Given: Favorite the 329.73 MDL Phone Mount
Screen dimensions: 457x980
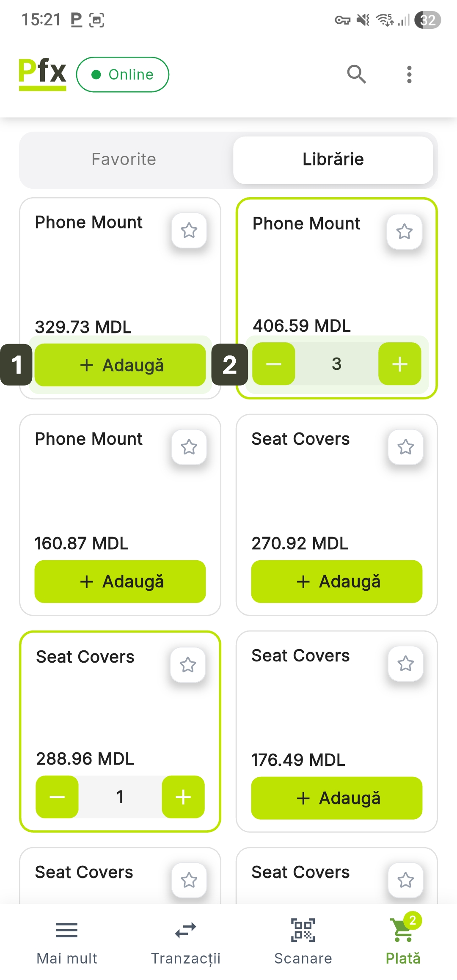Looking at the screenshot, I should 189,231.
